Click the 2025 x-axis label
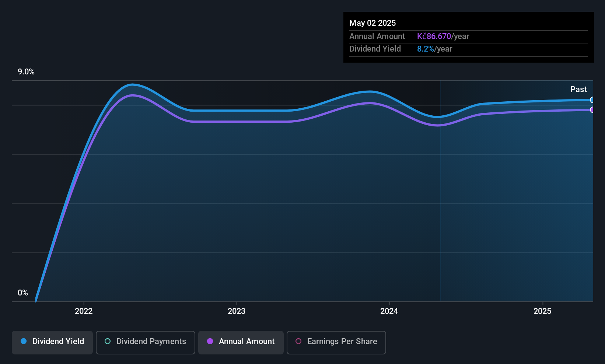 pos(542,311)
